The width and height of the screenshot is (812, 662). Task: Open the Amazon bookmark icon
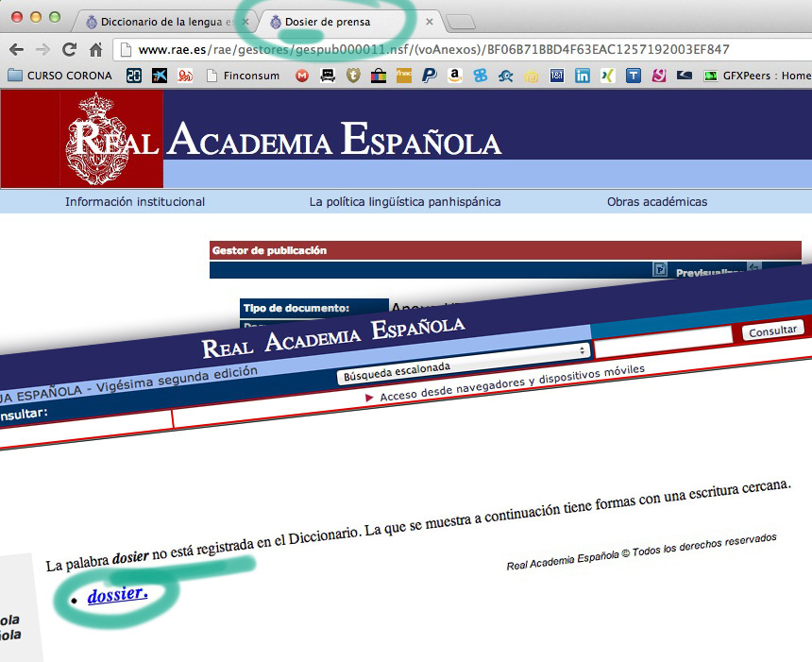pos(454,76)
